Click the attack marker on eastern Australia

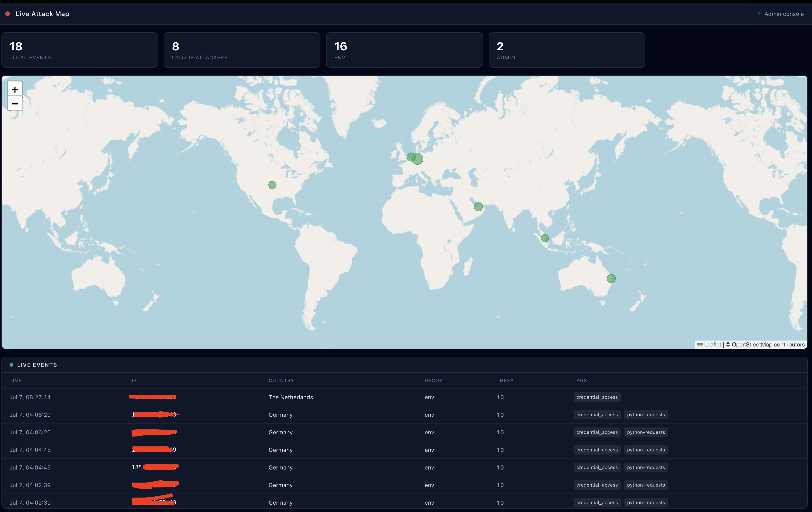coord(611,279)
